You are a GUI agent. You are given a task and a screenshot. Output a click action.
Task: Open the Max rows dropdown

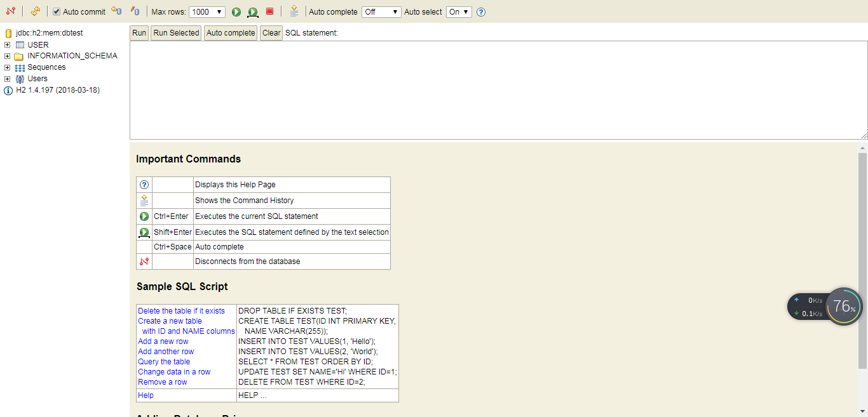pos(207,12)
